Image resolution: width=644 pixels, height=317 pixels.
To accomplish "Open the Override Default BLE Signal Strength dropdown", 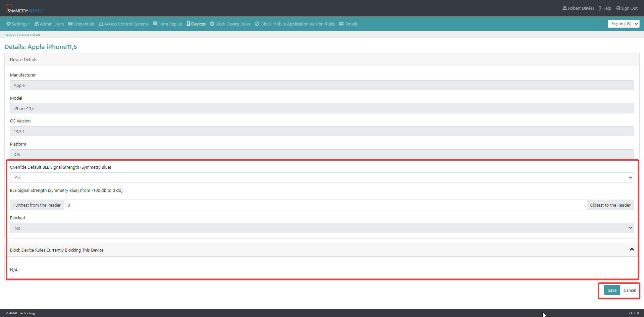I will click(322, 177).
